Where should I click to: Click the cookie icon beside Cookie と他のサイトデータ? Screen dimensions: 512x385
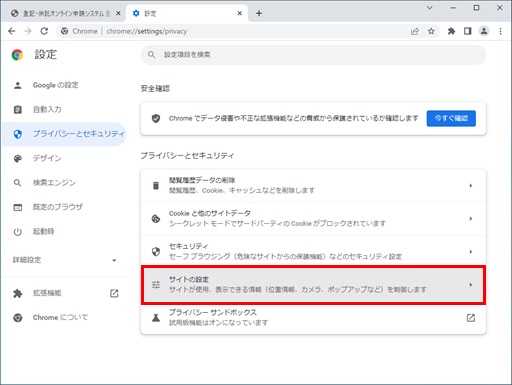coord(156,219)
